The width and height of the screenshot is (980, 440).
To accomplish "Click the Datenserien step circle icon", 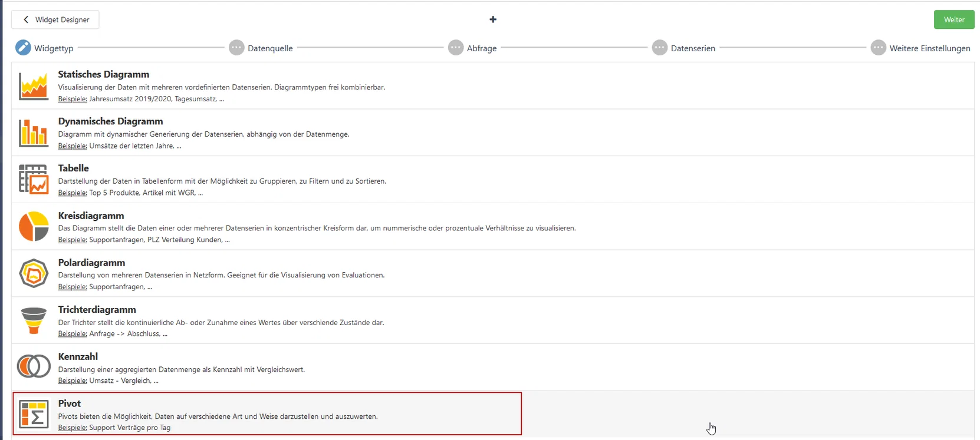I will click(x=660, y=48).
